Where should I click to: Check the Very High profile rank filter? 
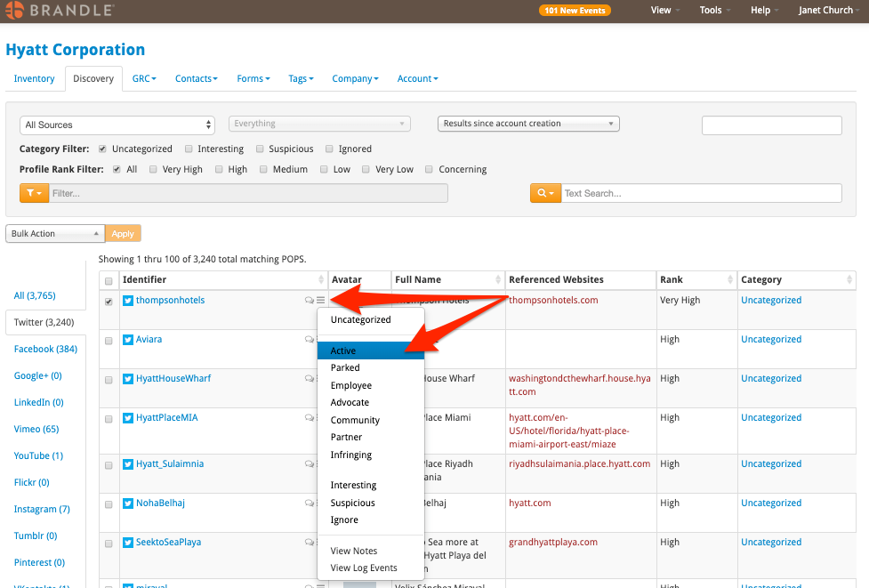(x=151, y=169)
